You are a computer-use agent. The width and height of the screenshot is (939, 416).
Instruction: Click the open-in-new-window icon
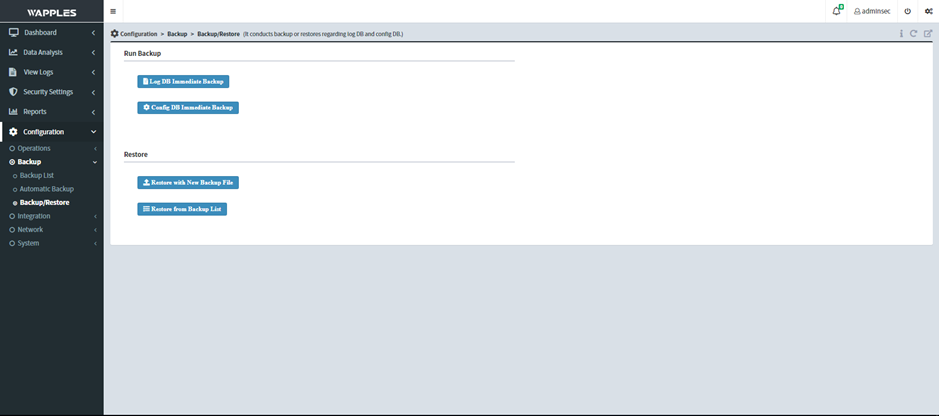[927, 34]
